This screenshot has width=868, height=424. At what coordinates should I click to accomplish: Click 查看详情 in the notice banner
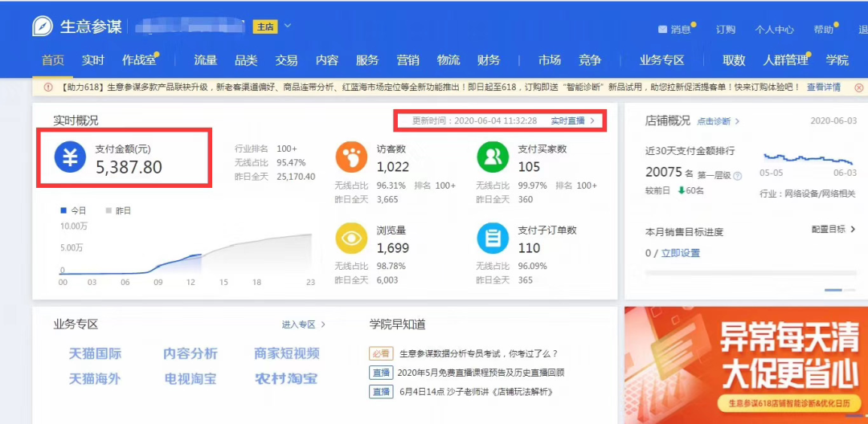tap(824, 88)
